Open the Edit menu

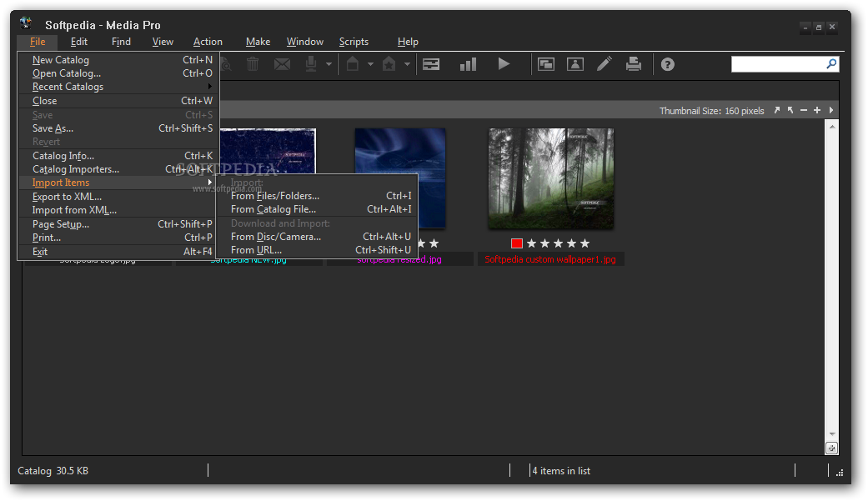point(79,42)
